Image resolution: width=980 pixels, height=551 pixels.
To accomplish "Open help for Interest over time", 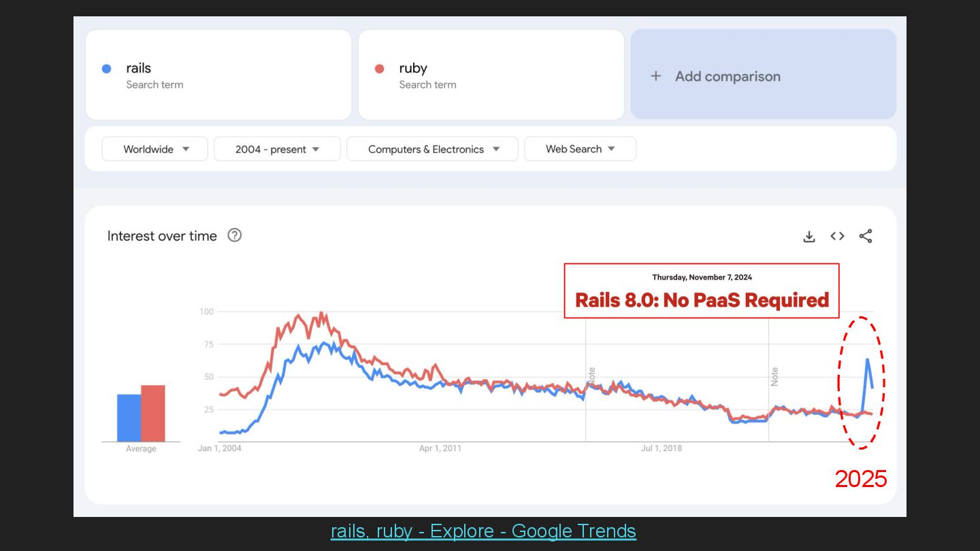I will click(x=234, y=235).
